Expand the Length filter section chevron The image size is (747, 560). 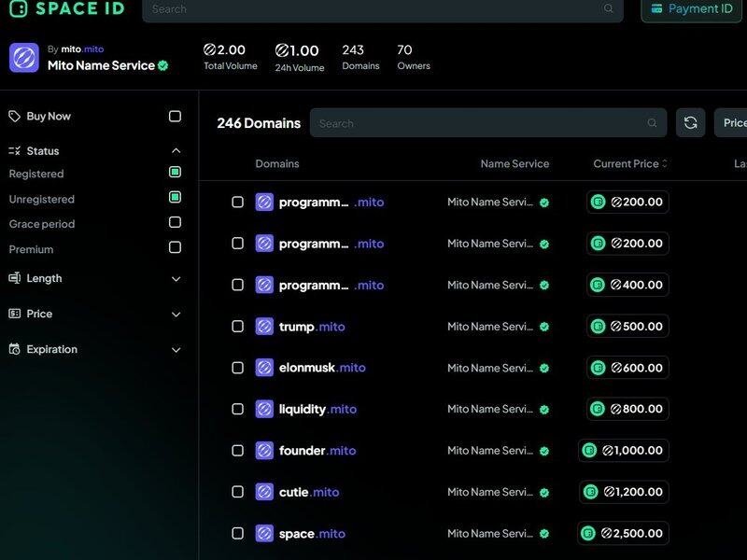(176, 279)
